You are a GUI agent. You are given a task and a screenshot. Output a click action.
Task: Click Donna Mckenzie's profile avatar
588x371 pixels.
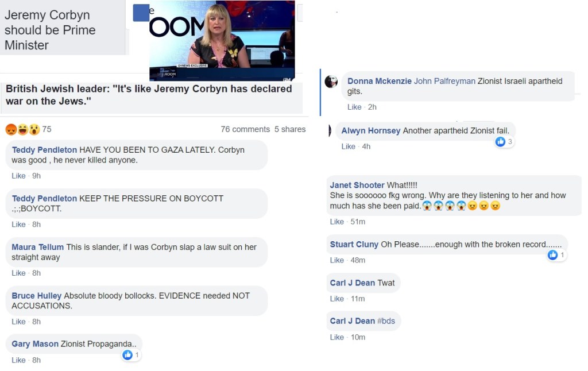click(331, 82)
